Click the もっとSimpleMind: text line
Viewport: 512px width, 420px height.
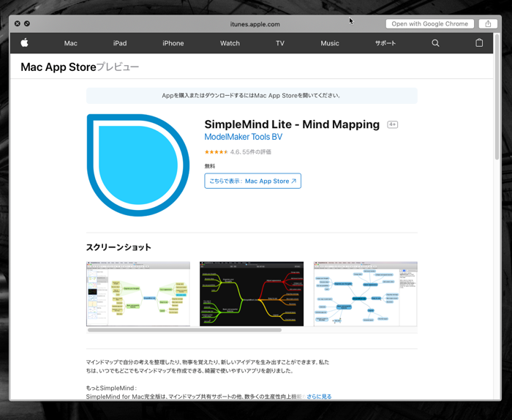[111, 388]
